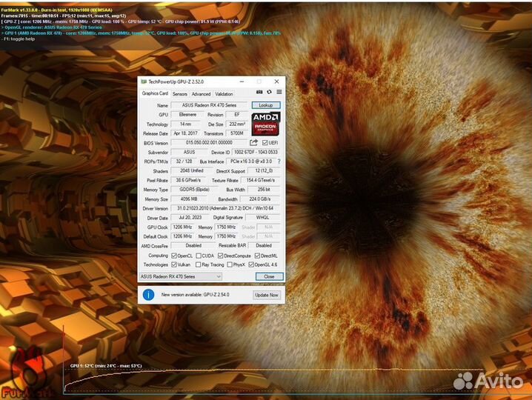Open the GPU-Z hamburger menu icon

278,93
